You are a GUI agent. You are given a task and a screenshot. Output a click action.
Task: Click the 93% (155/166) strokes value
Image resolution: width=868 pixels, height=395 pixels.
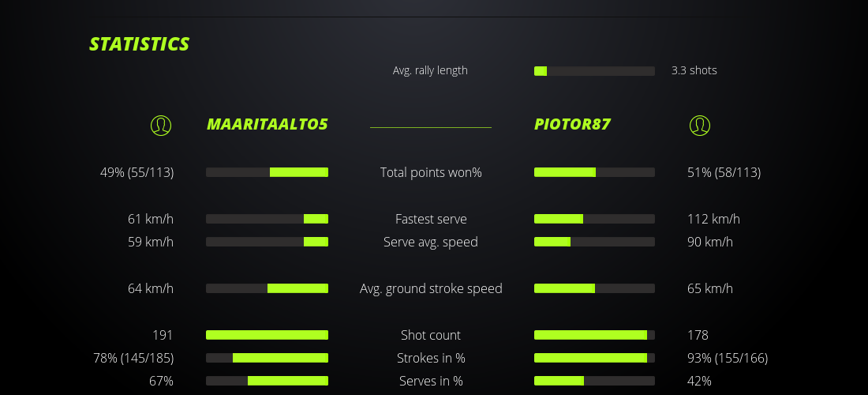[728, 358]
